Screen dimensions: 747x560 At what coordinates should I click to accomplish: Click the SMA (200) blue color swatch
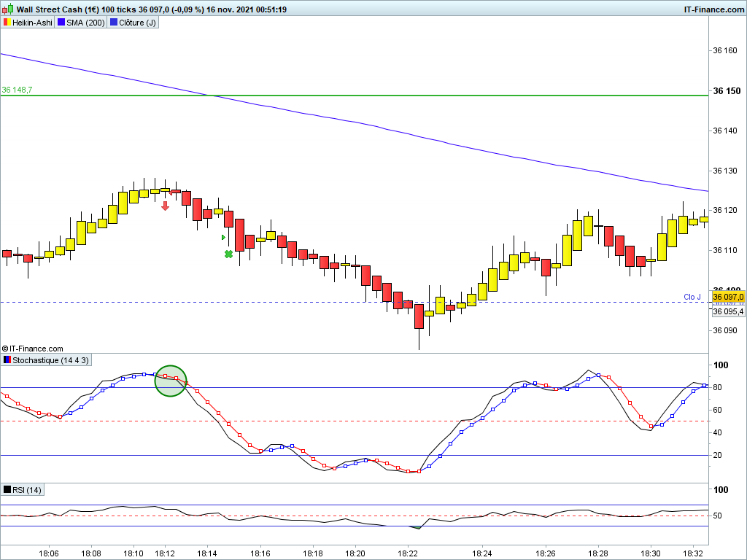point(61,23)
